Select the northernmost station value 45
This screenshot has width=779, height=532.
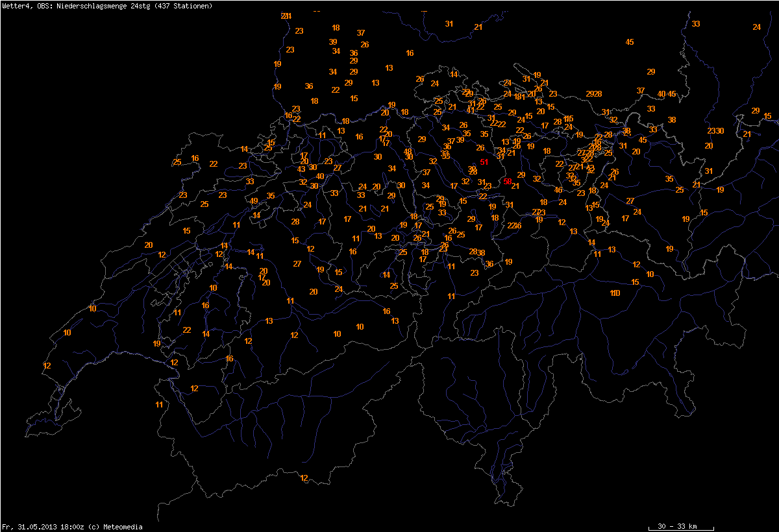point(630,42)
